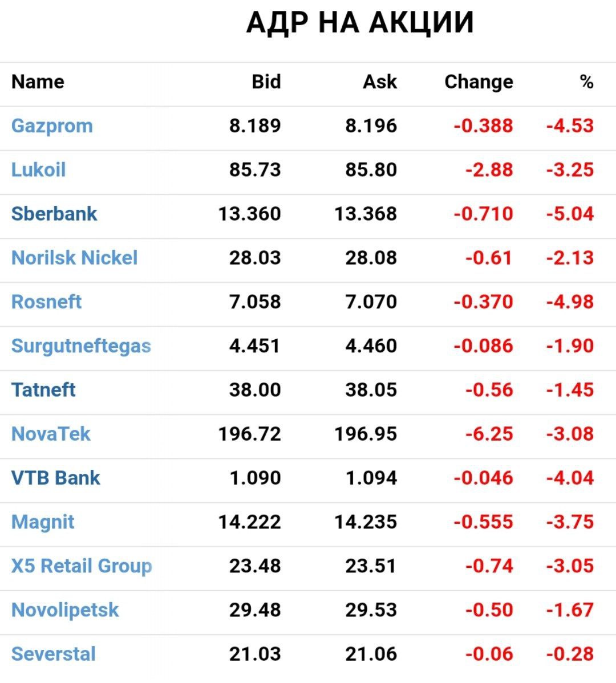Viewport: 616px width, 683px height.
Task: Sort by the percent column header
Action: (586, 82)
